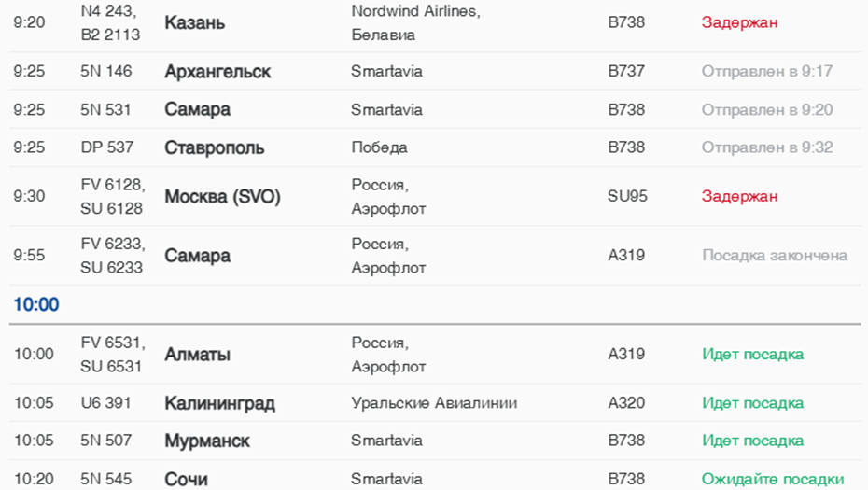Click the A320 aircraft type
Screen dimensions: 868x490
pyautogui.click(x=626, y=404)
